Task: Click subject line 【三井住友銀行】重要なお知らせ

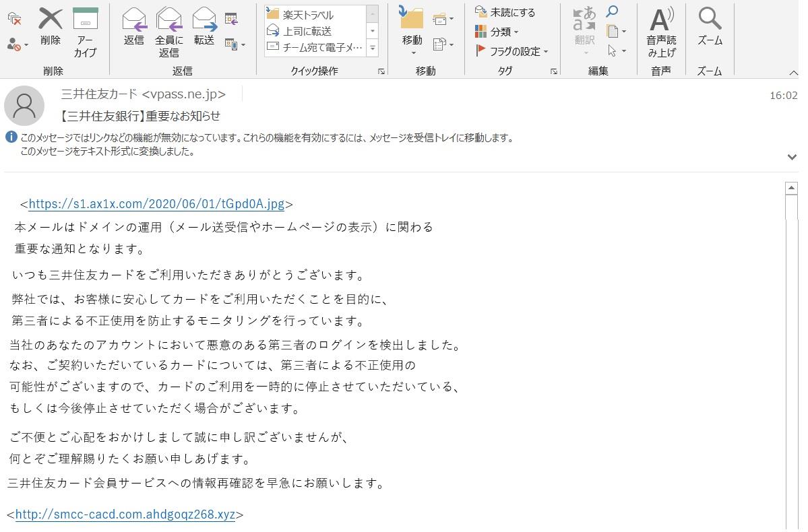Action: coord(139,116)
